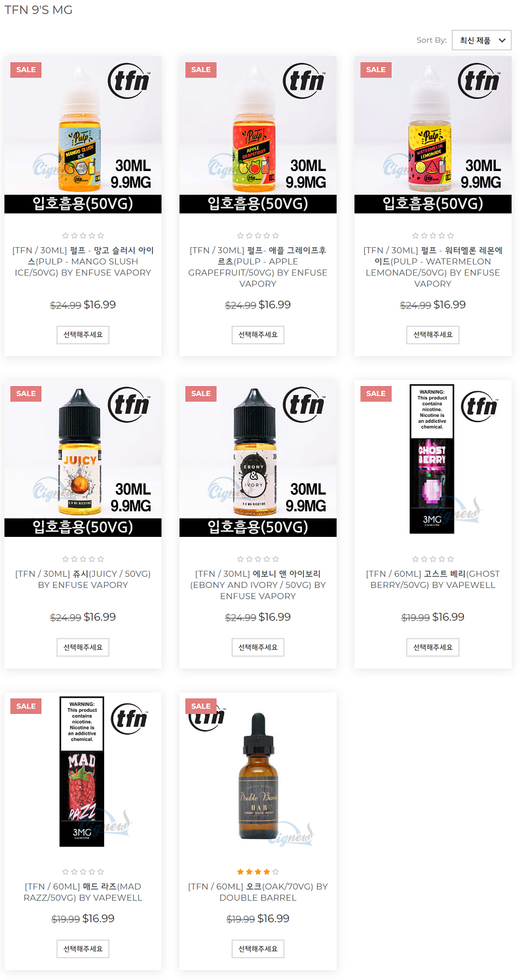Click the star rating under Juicy product
The image size is (524, 980).
coord(83,559)
